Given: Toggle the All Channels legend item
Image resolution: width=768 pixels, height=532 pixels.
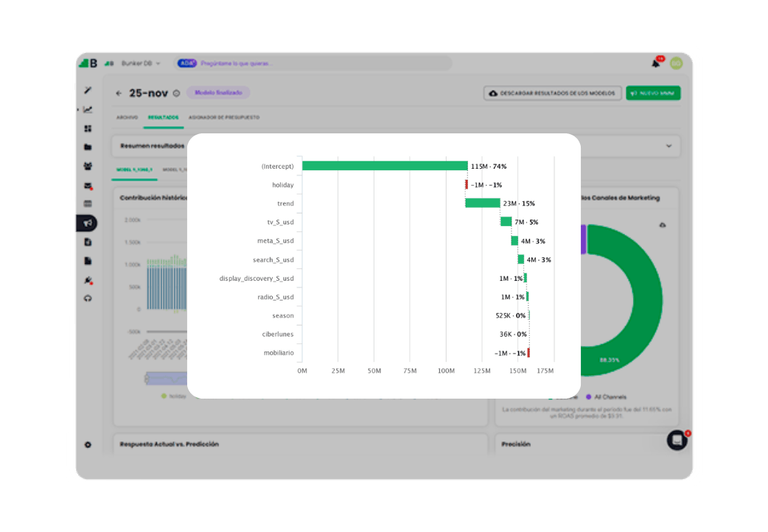Looking at the screenshot, I should click(x=606, y=397).
